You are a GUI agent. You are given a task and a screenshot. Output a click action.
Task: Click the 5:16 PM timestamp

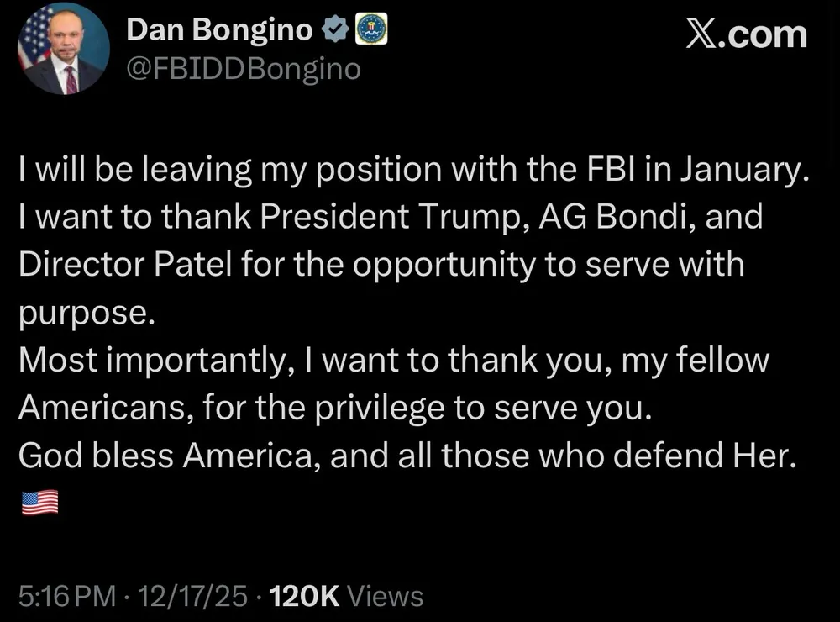click(66, 597)
